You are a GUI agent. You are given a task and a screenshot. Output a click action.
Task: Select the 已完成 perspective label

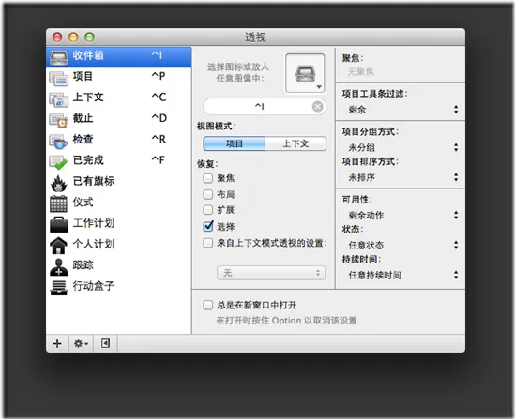[x=88, y=160]
